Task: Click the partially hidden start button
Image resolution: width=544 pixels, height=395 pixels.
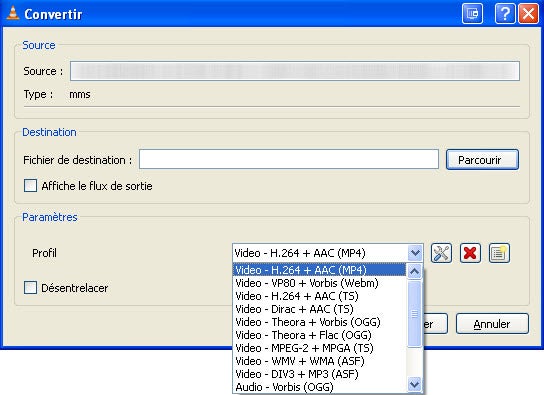Action: [x=435, y=324]
